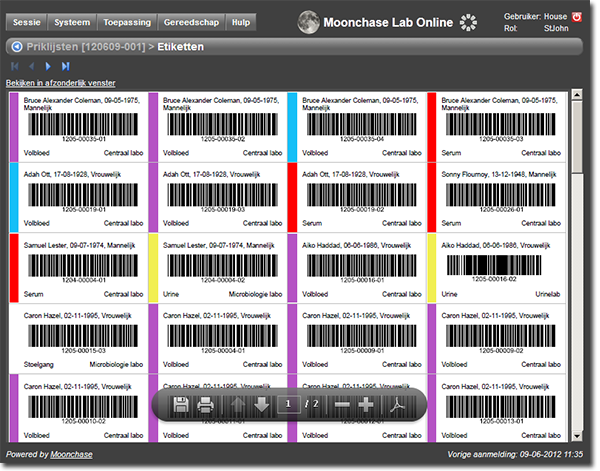Click the barcode label 1205-00019-02
This screenshot has height=471, width=600.
pos(362,197)
